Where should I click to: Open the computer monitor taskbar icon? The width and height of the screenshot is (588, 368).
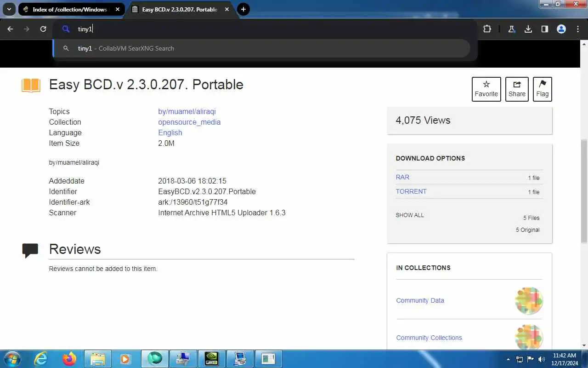coord(183,359)
